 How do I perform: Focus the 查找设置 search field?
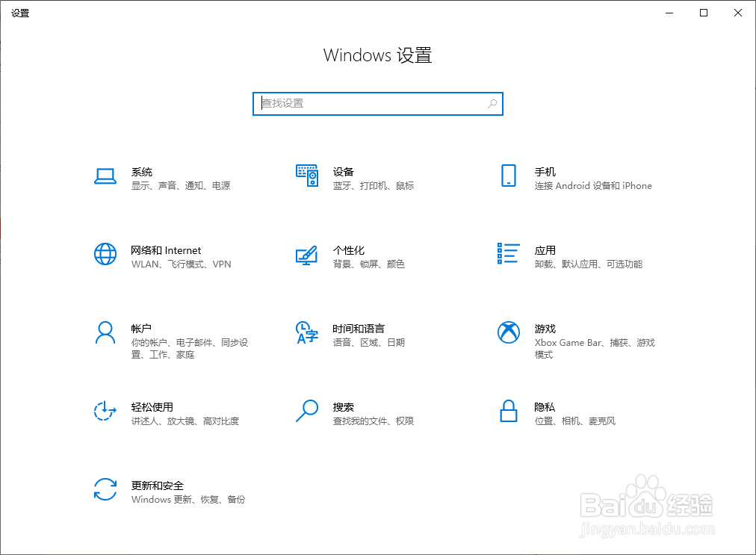(377, 104)
